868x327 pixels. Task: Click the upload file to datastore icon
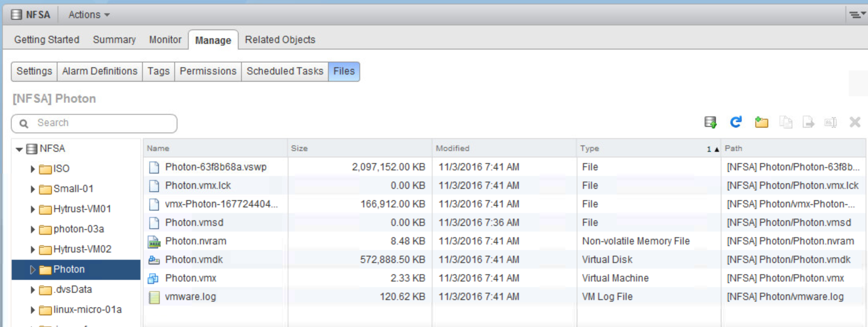pyautogui.click(x=711, y=122)
